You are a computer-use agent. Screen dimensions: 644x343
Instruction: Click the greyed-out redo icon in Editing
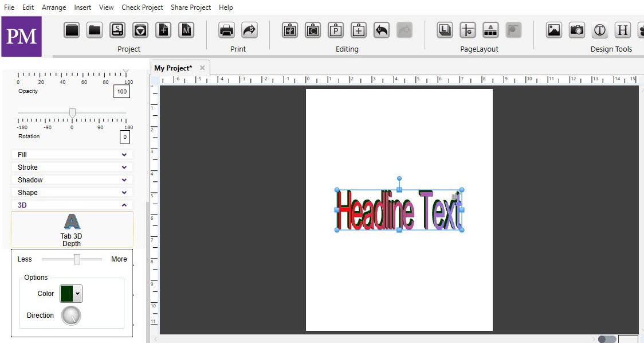pyautogui.click(x=405, y=30)
